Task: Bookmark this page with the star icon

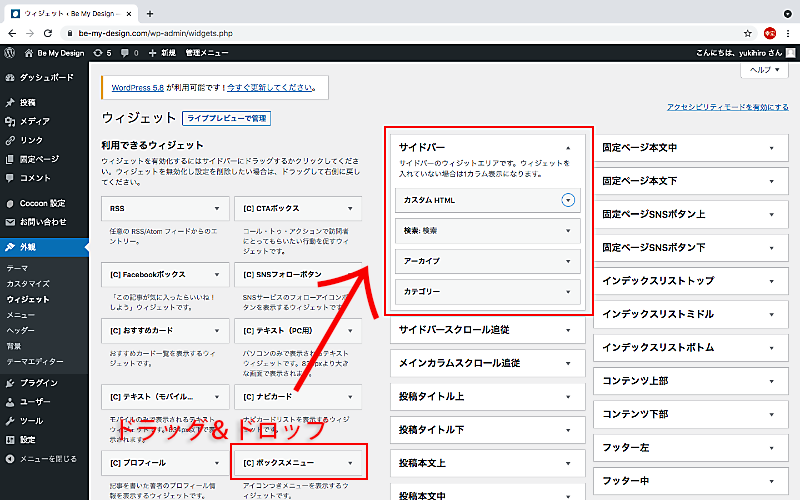Action: click(x=744, y=32)
